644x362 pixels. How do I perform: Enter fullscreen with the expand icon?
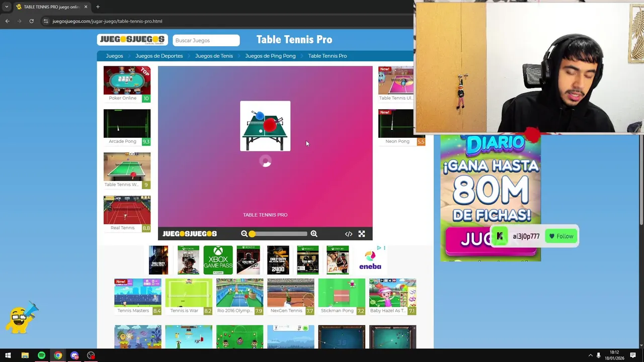[x=362, y=234]
